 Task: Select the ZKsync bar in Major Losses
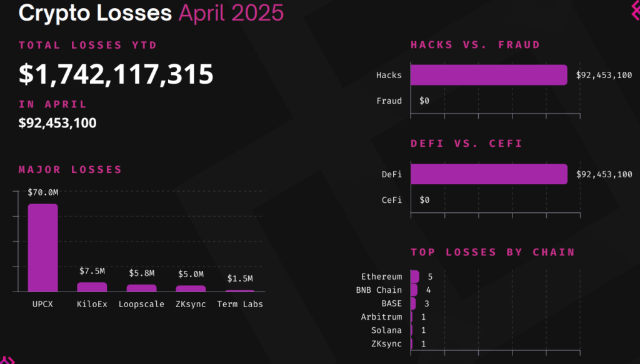tap(191, 288)
